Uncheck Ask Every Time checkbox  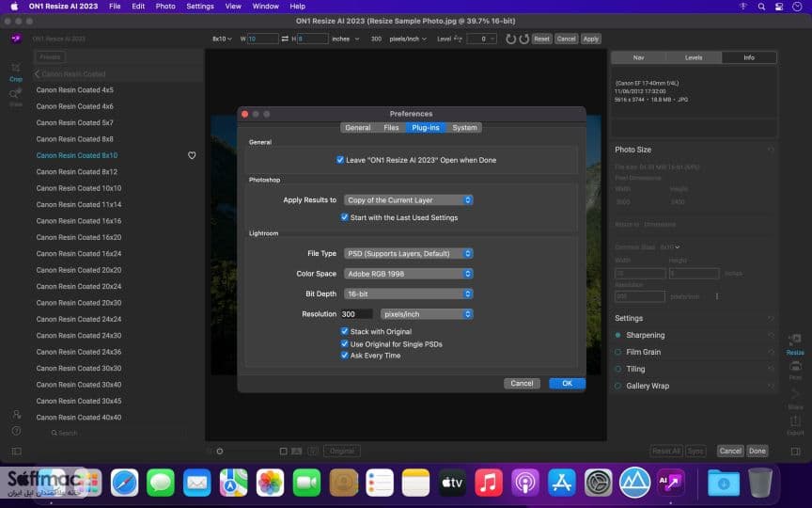[x=344, y=356]
